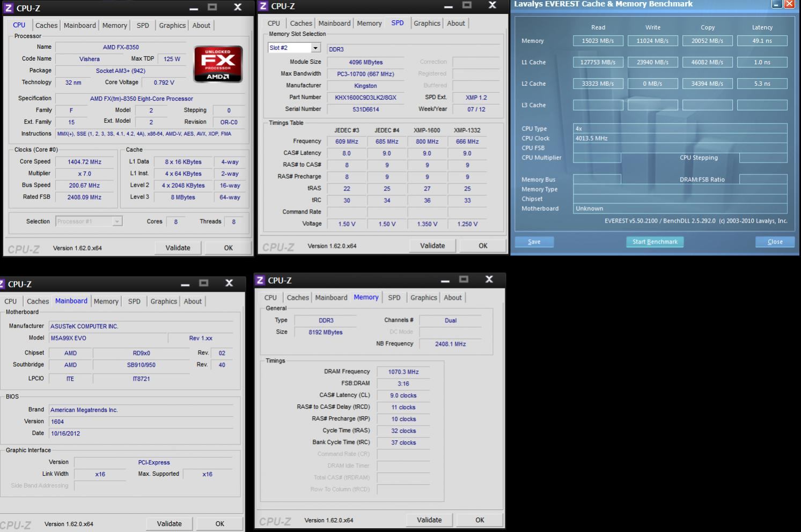
Task: Click Validate in the Memory timings window
Action: (x=429, y=520)
